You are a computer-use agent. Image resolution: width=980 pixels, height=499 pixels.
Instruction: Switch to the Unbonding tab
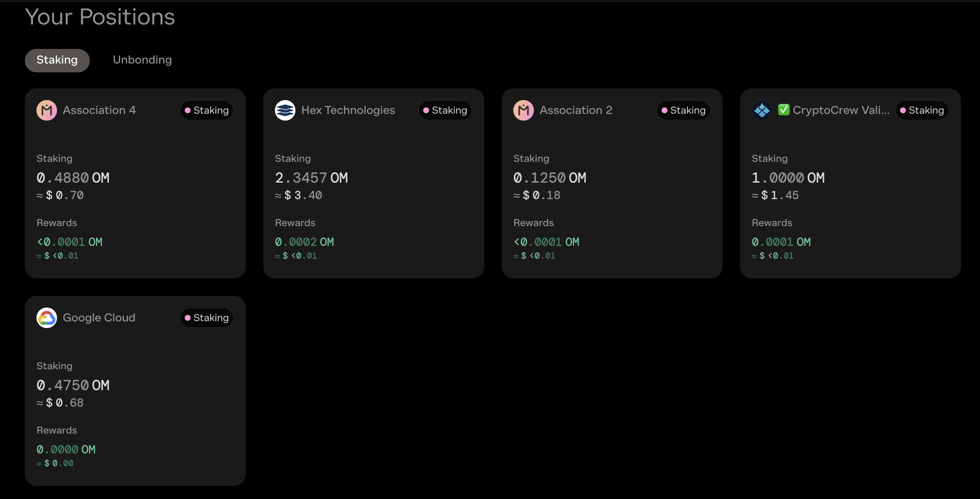[142, 60]
